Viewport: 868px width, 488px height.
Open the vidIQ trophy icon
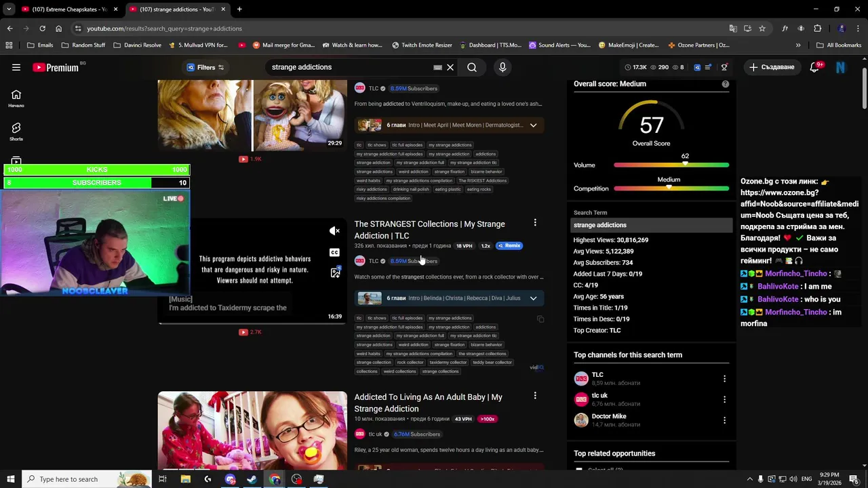(x=724, y=67)
